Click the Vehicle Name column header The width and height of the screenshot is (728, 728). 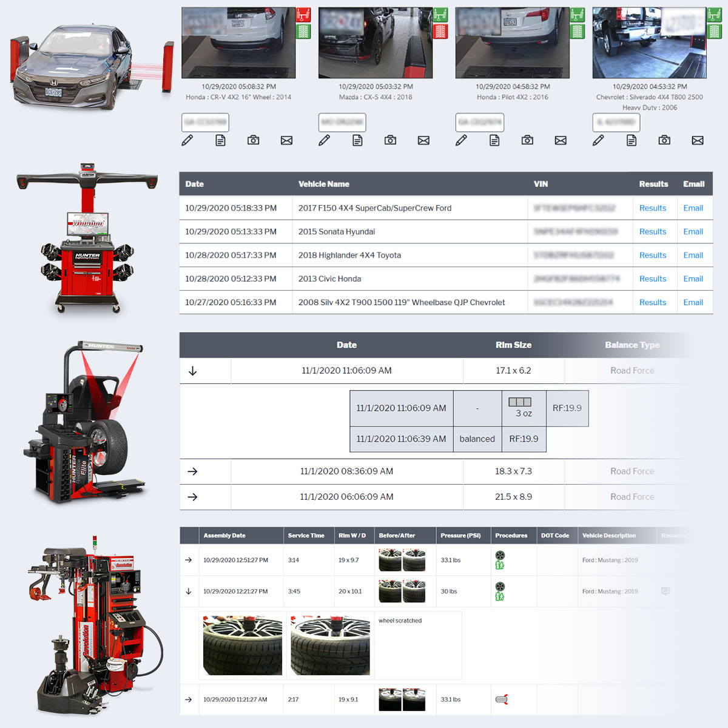[x=324, y=184]
